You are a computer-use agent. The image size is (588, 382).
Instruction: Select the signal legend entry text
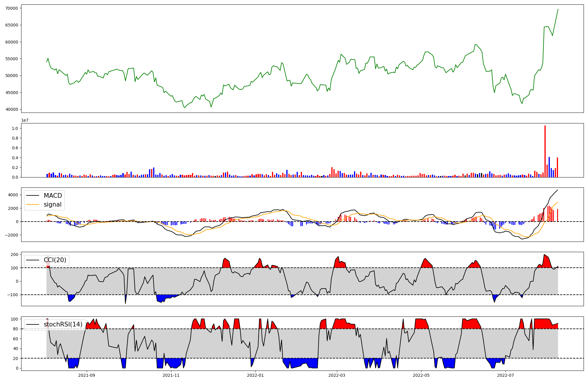(x=53, y=205)
